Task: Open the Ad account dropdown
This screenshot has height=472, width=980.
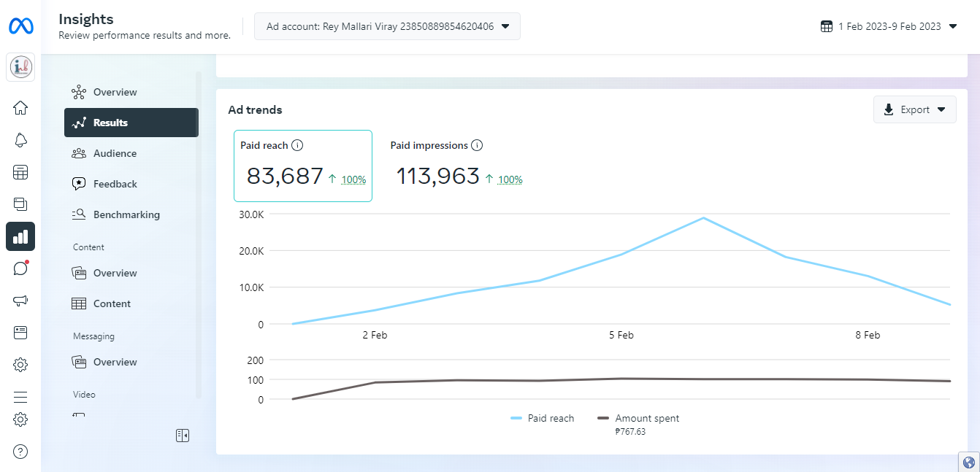Action: [387, 26]
